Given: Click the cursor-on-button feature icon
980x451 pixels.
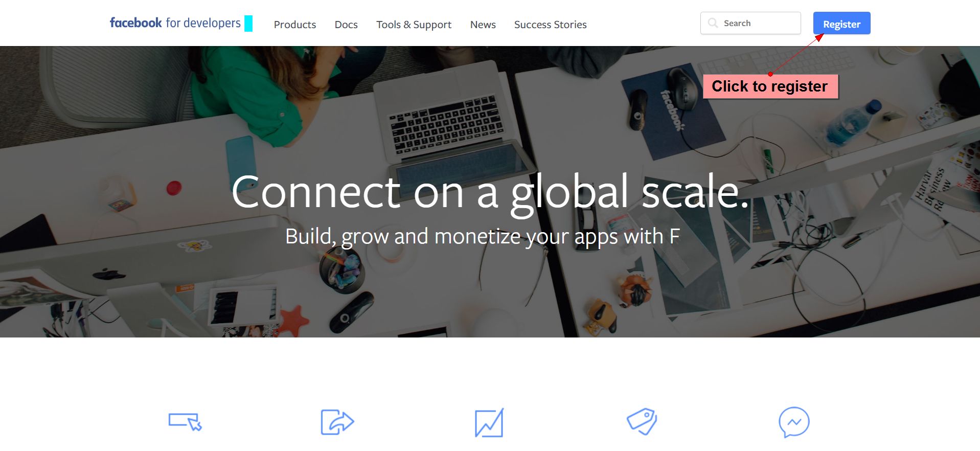Looking at the screenshot, I should click(x=185, y=422).
